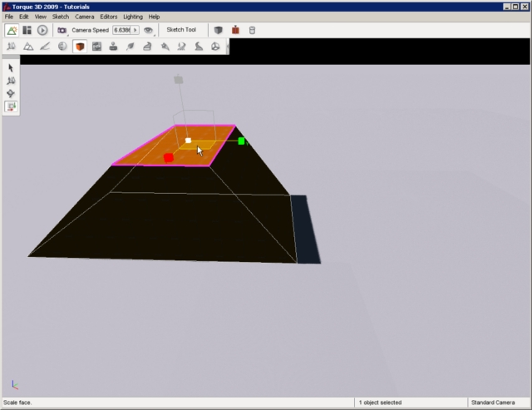Select the Terrain Editor triangle icon
532x410 pixels.
tap(27, 47)
